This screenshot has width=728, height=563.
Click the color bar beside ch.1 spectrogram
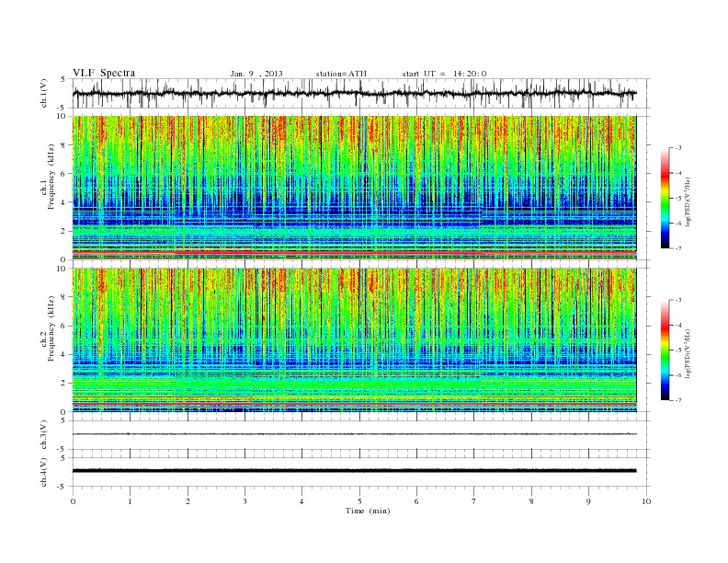(665, 199)
